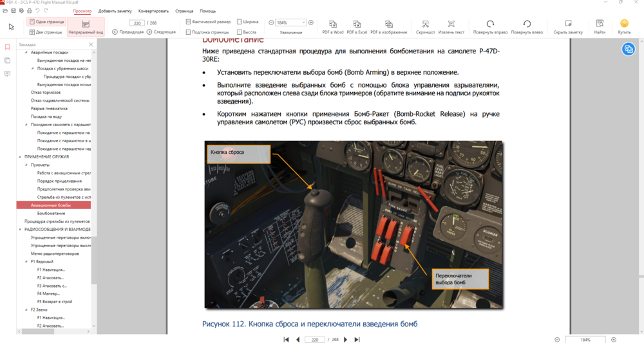Open the Найти search tool

(x=600, y=26)
